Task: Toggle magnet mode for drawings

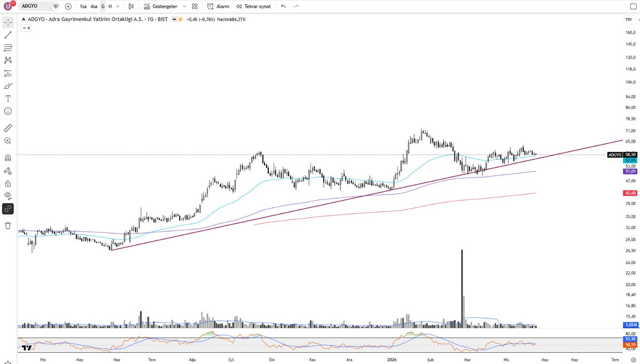Action: pyautogui.click(x=8, y=158)
